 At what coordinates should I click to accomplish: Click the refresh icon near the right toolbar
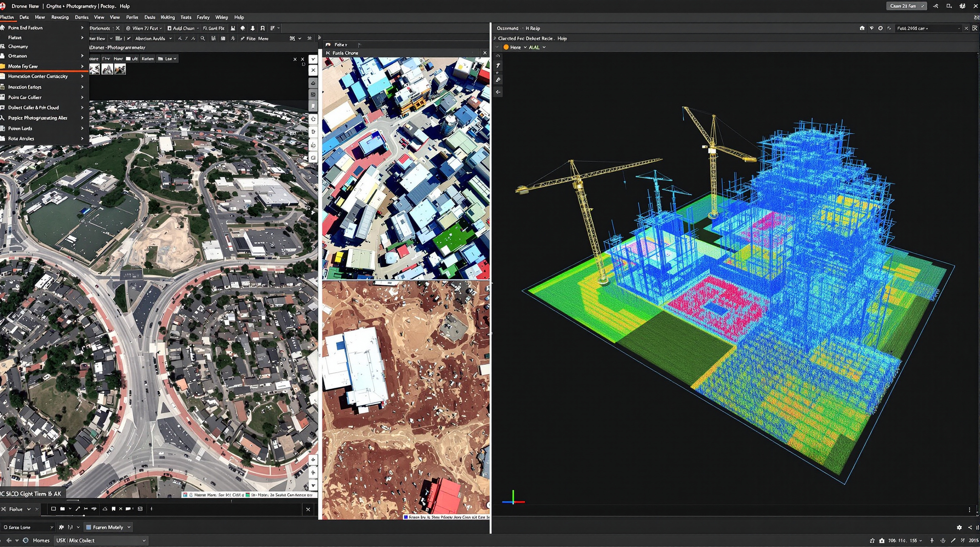click(x=889, y=28)
